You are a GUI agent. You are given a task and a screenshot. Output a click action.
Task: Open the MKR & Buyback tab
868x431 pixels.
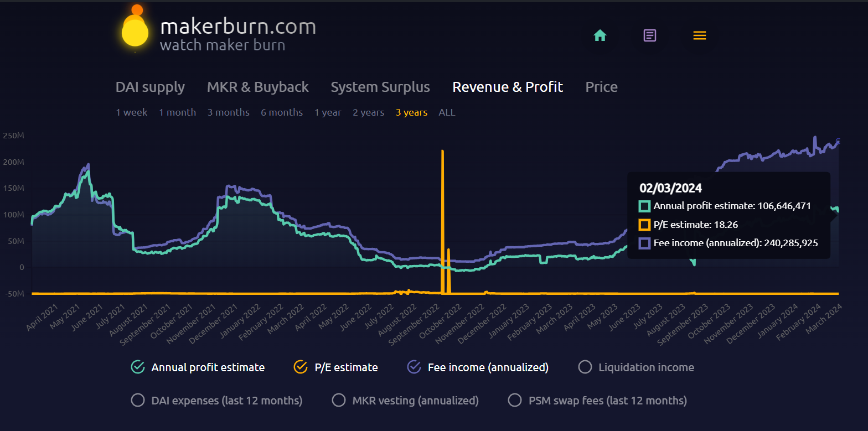pyautogui.click(x=257, y=87)
